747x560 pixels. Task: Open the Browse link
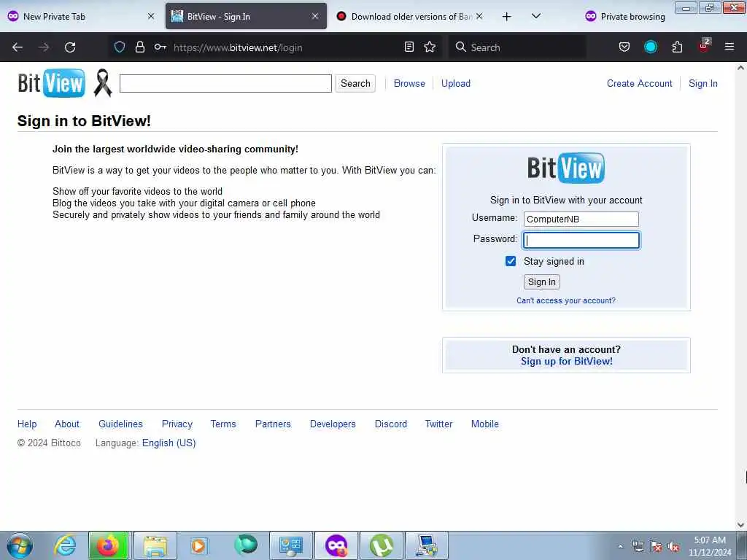[409, 83]
